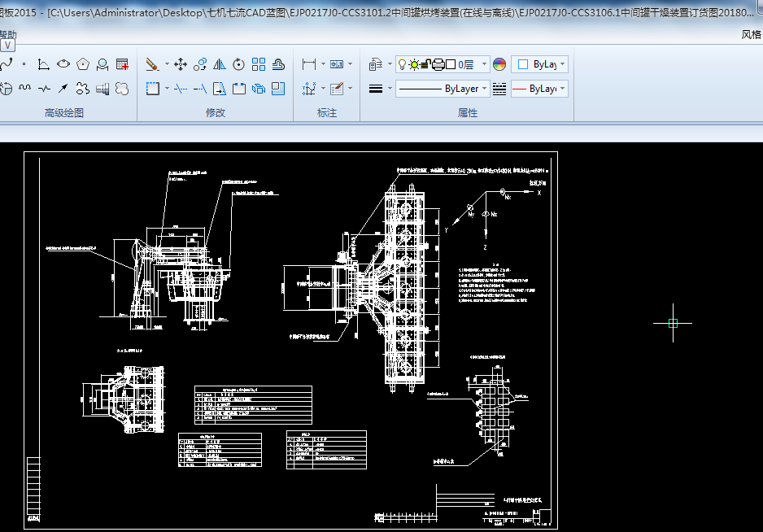Viewport: 763px width, 532px height.
Task: Open the ByLayer color dropdown
Action: 562,64
